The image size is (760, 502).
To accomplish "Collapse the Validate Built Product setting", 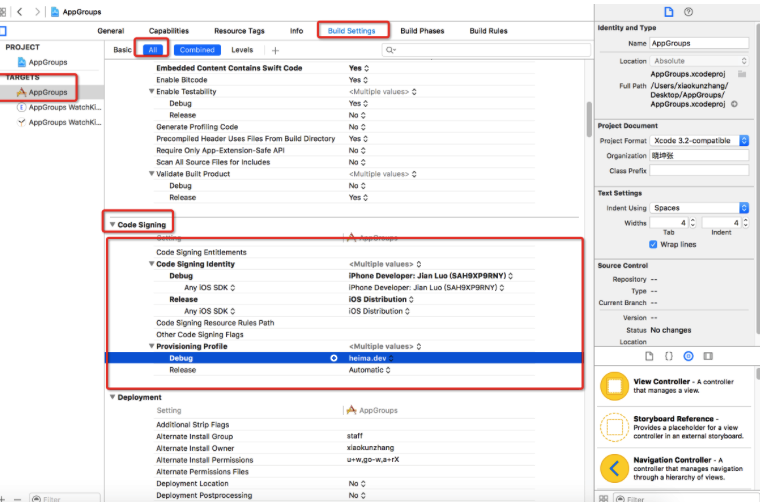I will tap(151, 174).
